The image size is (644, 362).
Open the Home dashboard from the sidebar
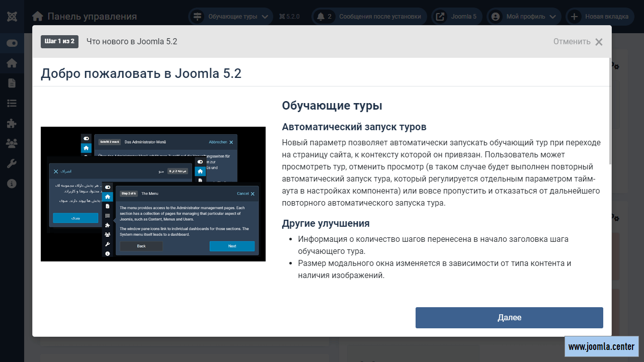point(12,63)
